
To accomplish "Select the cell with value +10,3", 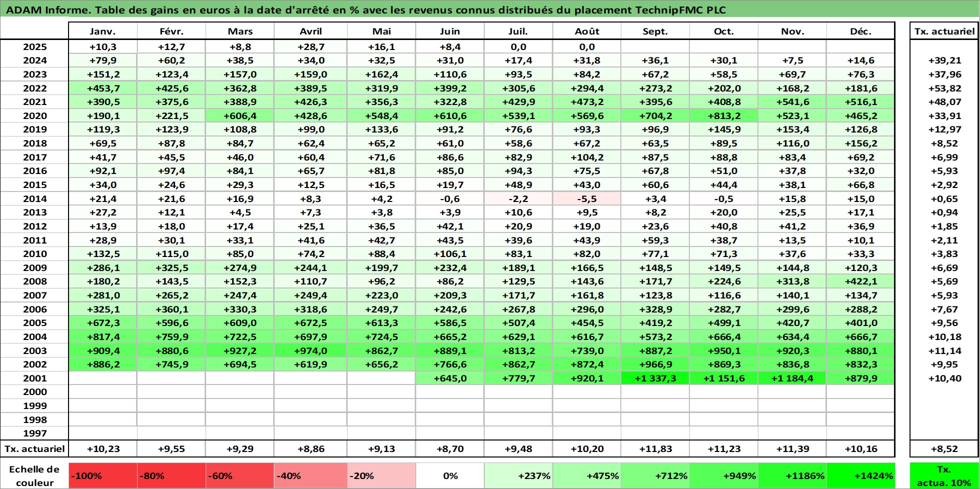I will pyautogui.click(x=103, y=46).
